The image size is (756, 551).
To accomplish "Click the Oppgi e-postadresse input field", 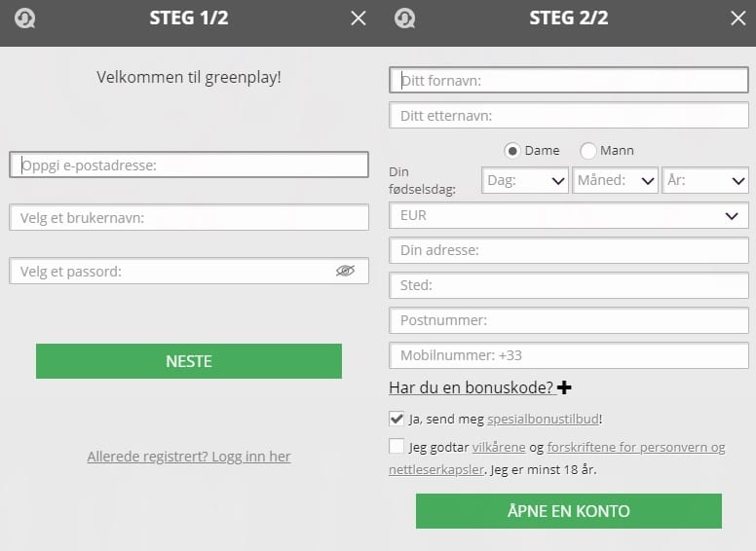I will click(x=189, y=165).
